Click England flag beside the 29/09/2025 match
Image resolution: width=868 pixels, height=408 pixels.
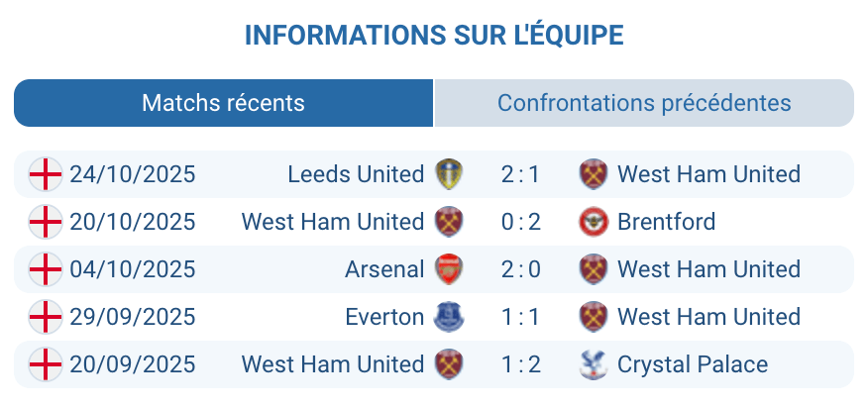46,317
